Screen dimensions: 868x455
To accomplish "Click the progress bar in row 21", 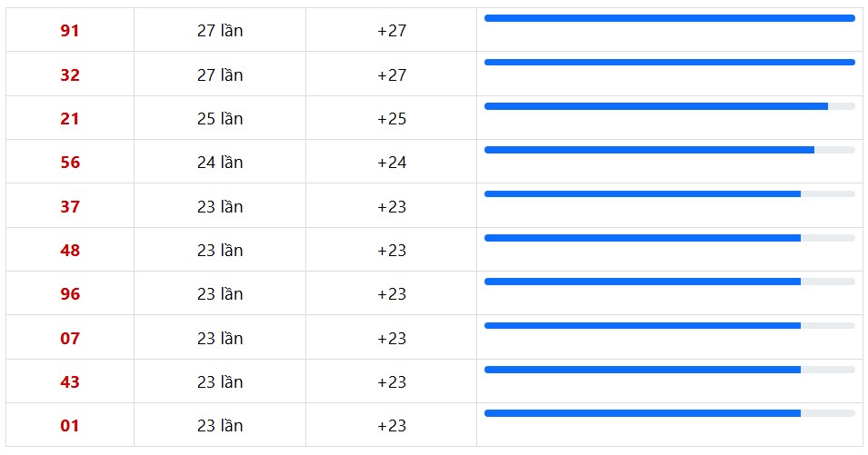I will [x=670, y=106].
